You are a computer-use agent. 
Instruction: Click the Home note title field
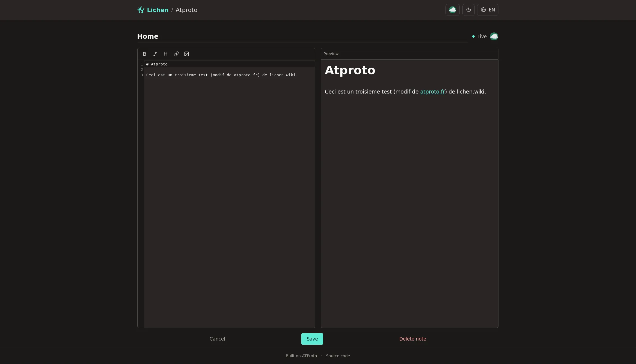pyautogui.click(x=302, y=37)
